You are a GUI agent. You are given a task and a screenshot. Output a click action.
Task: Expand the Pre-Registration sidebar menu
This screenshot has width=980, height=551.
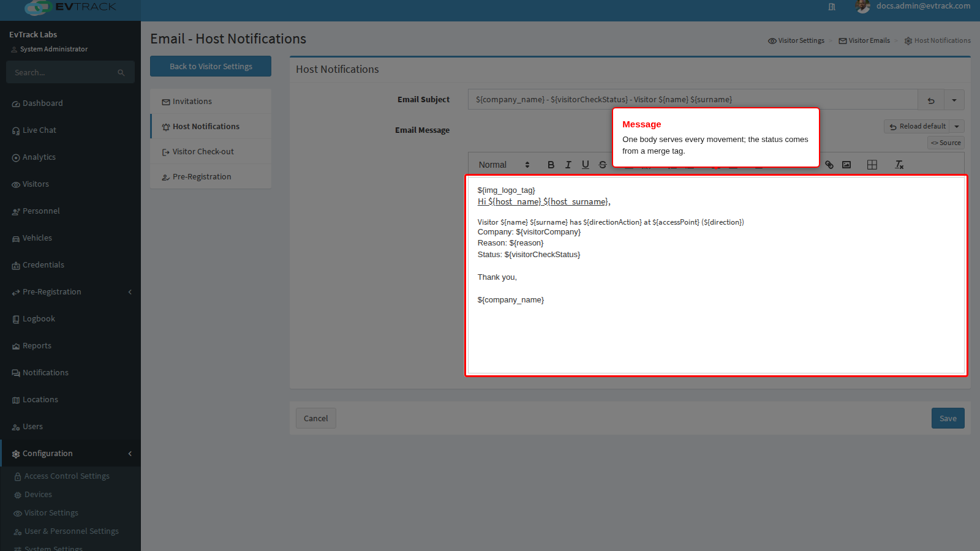(x=70, y=292)
